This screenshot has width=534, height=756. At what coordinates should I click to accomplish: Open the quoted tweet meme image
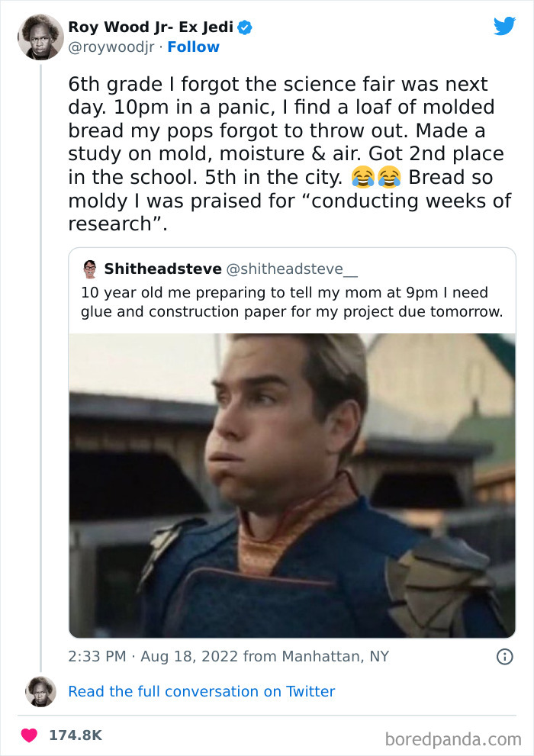pyautogui.click(x=292, y=484)
